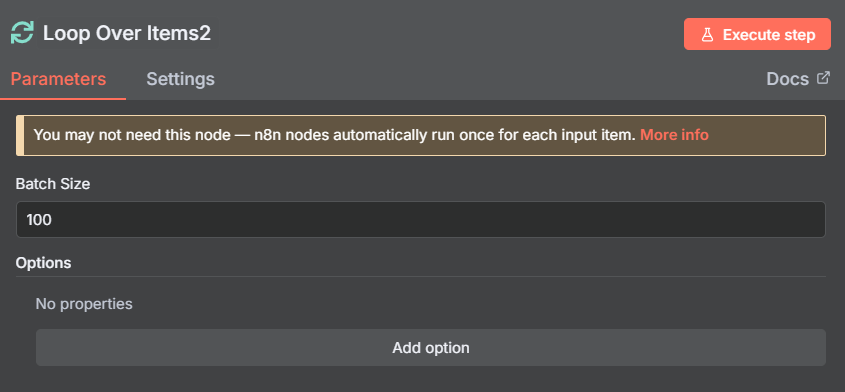Click the node title Loop Over Items2
845x392 pixels.
pyautogui.click(x=127, y=33)
